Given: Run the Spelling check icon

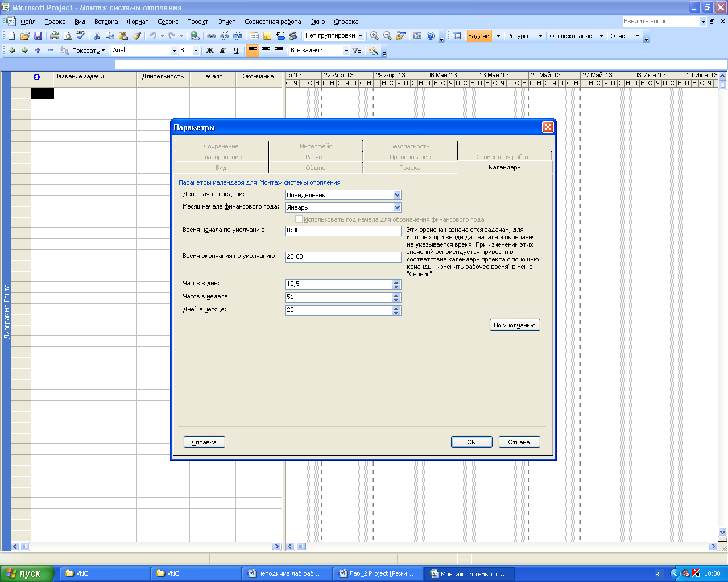Looking at the screenshot, I should (81, 36).
